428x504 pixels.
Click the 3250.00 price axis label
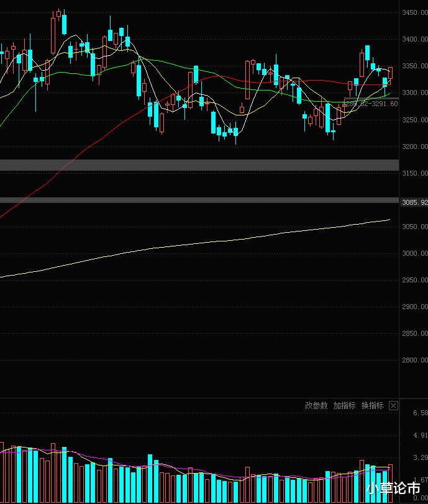point(415,120)
